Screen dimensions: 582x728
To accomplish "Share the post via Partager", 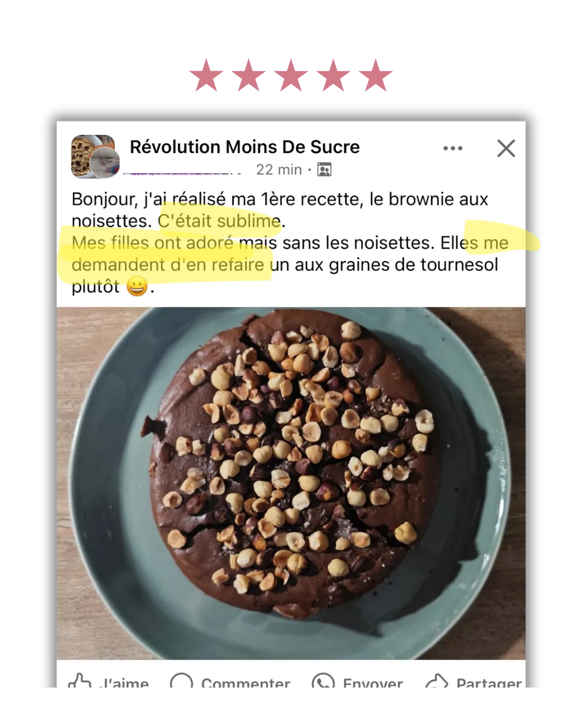I will pos(489,683).
